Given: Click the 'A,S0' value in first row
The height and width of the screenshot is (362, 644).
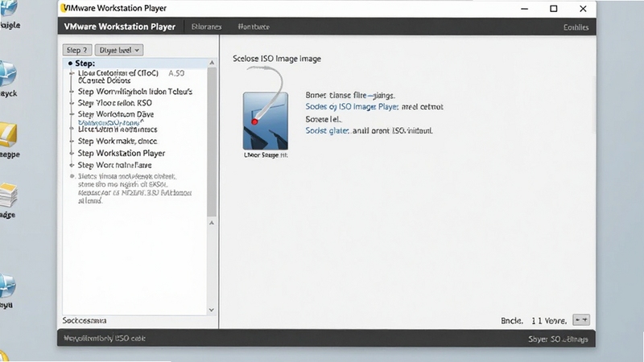Looking at the screenshot, I should 176,73.
